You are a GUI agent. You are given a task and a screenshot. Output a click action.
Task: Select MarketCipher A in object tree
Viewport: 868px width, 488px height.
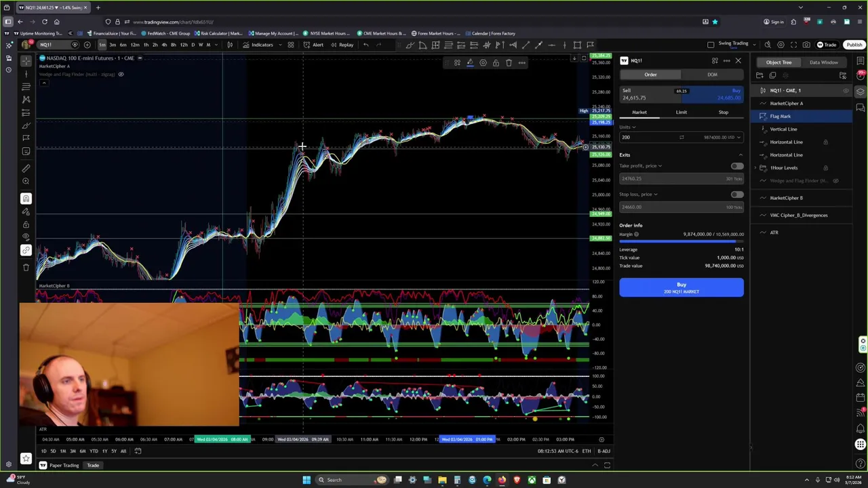(786, 104)
